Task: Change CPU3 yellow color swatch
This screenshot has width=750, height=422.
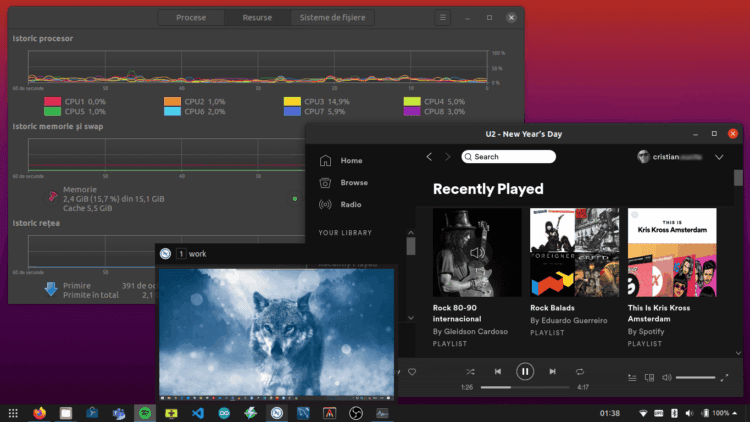Action: (x=292, y=101)
